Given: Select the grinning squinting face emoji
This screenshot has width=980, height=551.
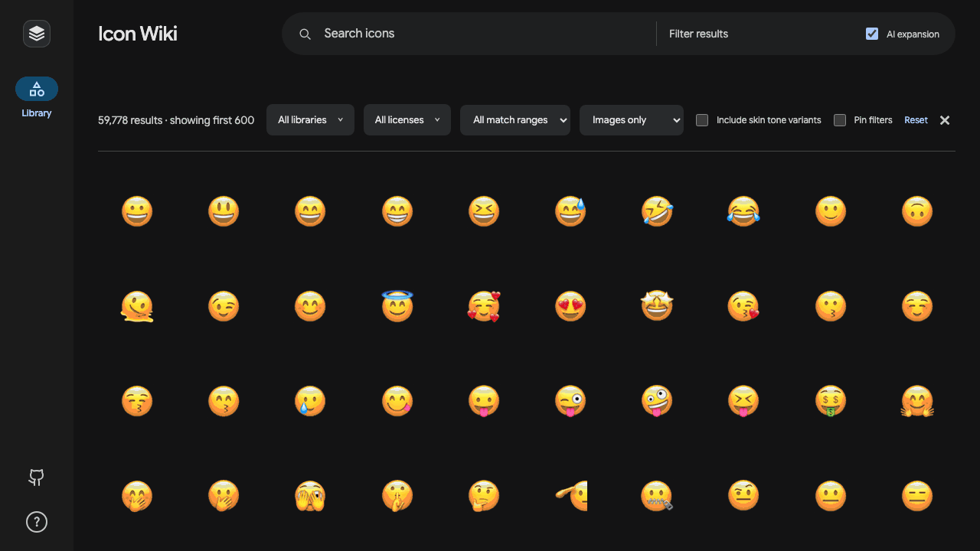Looking at the screenshot, I should tap(484, 211).
